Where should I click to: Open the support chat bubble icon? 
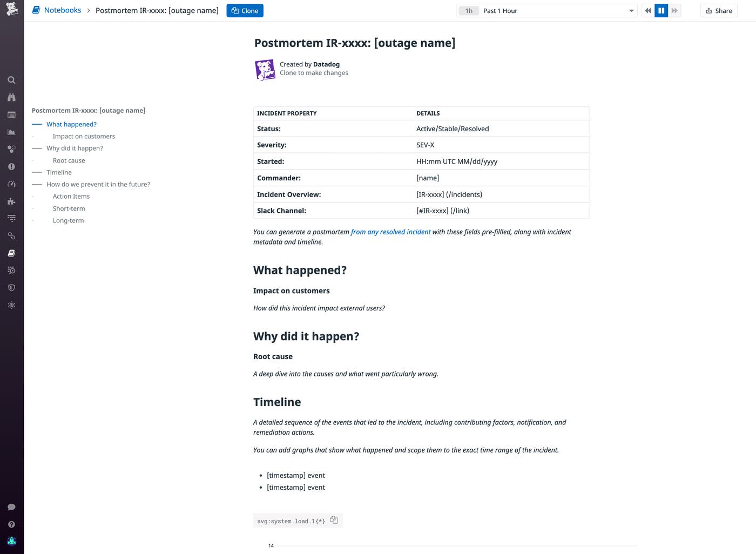tap(11, 506)
